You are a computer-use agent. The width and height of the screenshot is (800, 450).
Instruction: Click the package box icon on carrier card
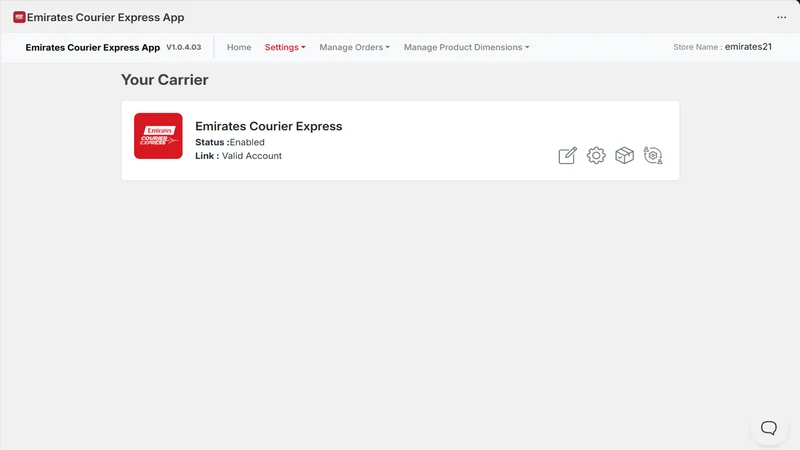point(624,155)
